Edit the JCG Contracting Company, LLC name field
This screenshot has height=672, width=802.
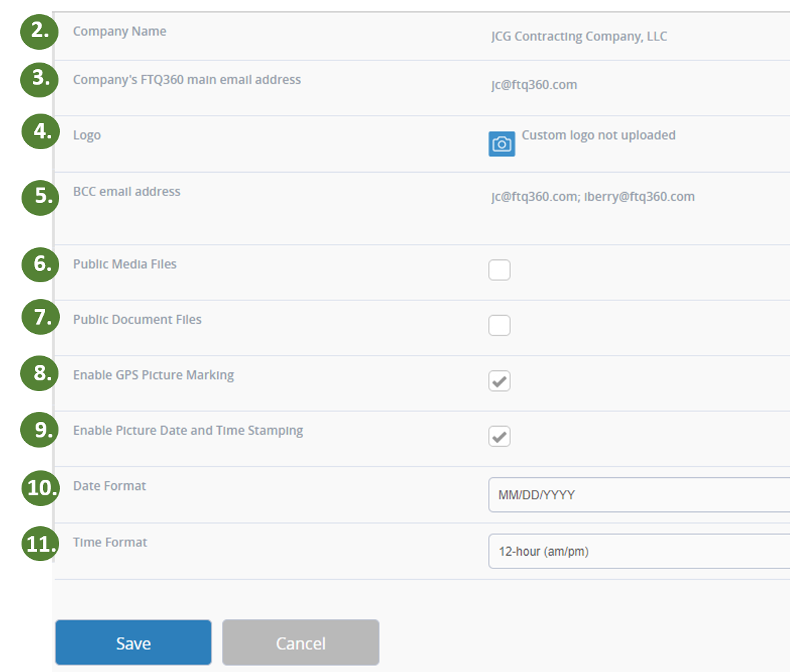[579, 36]
